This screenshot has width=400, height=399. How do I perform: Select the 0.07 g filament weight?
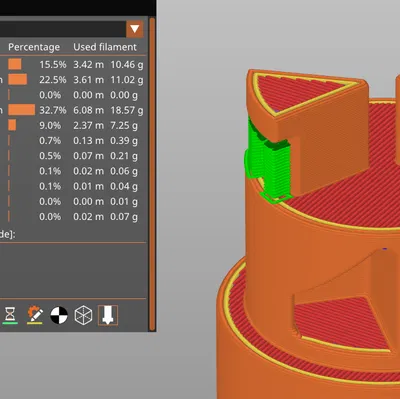(x=124, y=217)
